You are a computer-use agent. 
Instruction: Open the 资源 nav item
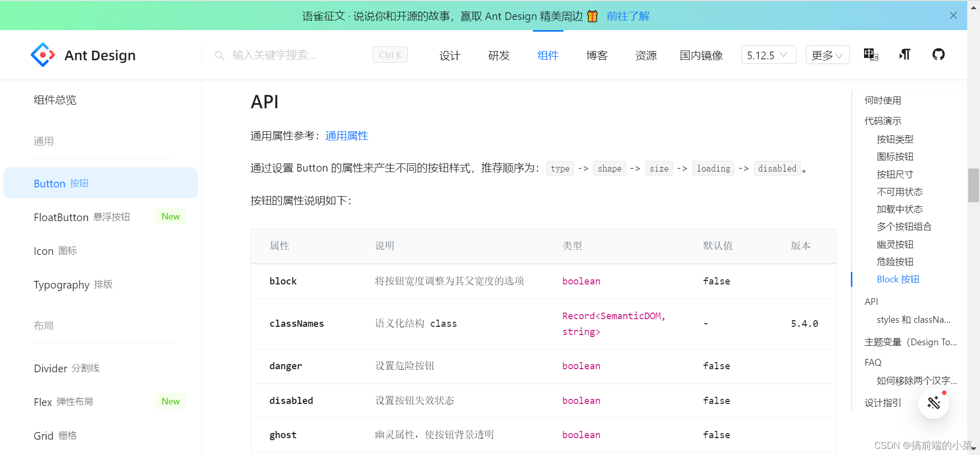(x=646, y=55)
